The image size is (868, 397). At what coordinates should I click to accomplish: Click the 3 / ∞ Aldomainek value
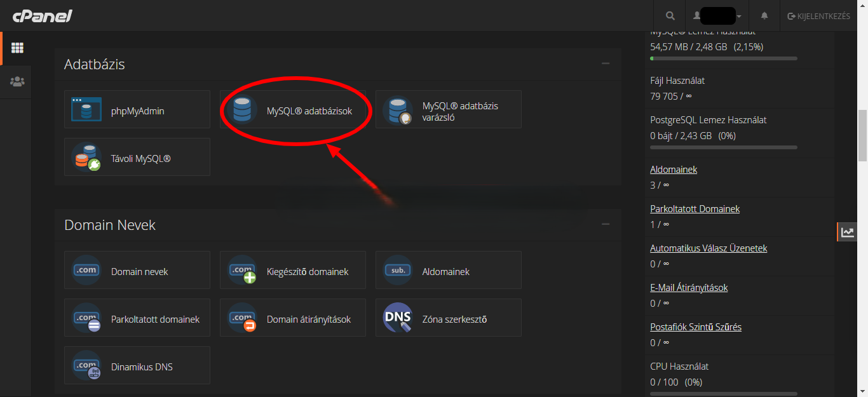660,185
